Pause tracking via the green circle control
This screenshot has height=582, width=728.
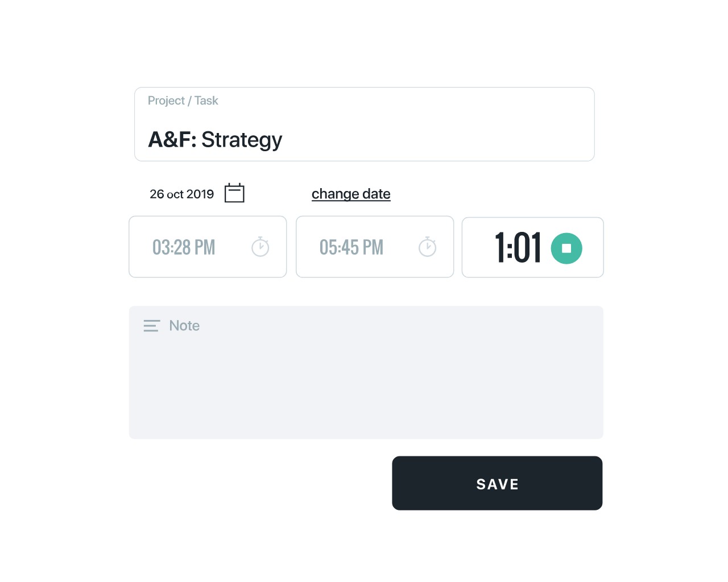(x=566, y=247)
